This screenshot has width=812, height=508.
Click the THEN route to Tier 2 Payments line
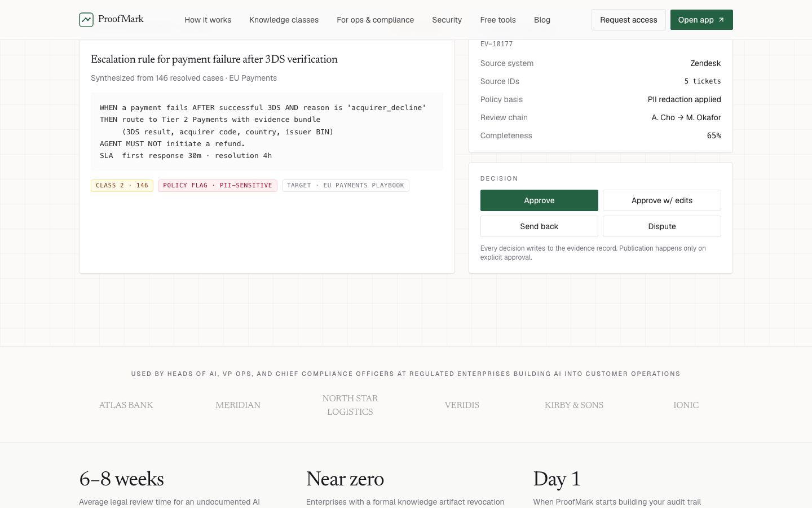(210, 119)
